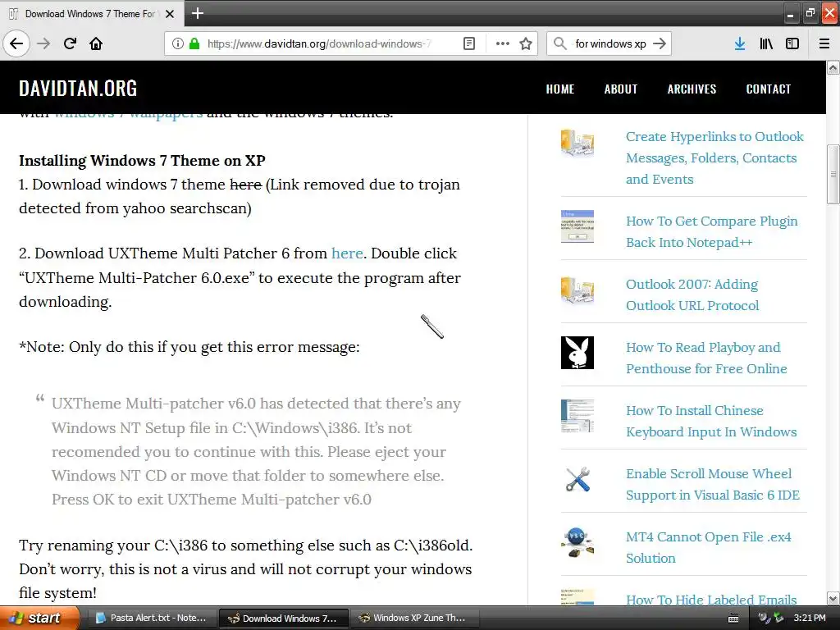Open the Windows XP start menu
Viewport: 840px width, 630px height.
point(39,619)
